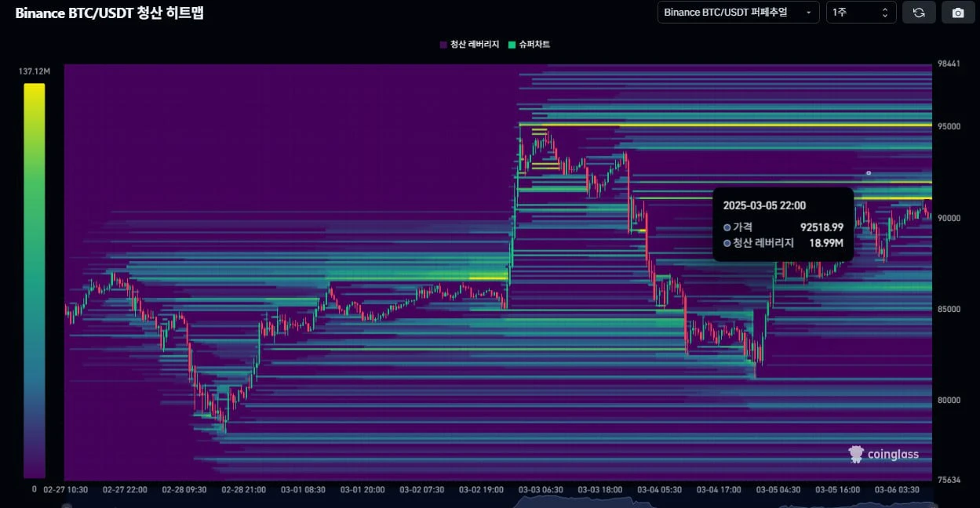Image resolution: width=980 pixels, height=508 pixels.
Task: Click the 75634 price axis label
Action: 950,479
